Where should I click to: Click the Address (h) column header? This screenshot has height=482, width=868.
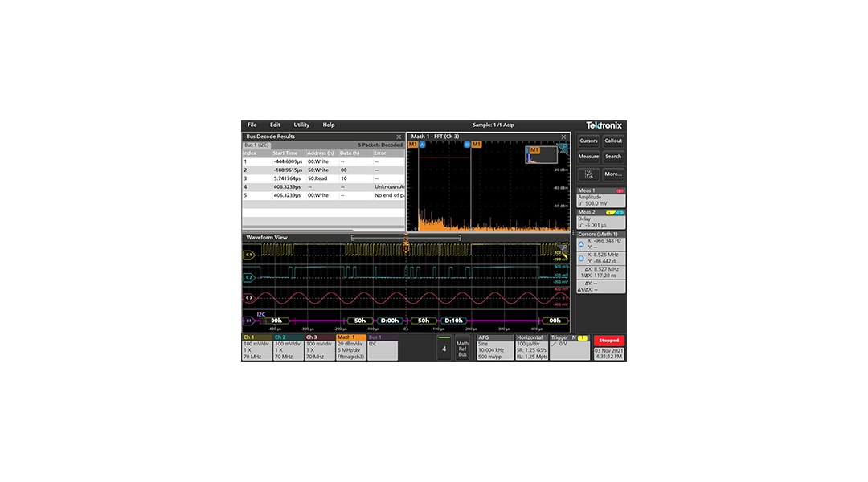coord(321,153)
